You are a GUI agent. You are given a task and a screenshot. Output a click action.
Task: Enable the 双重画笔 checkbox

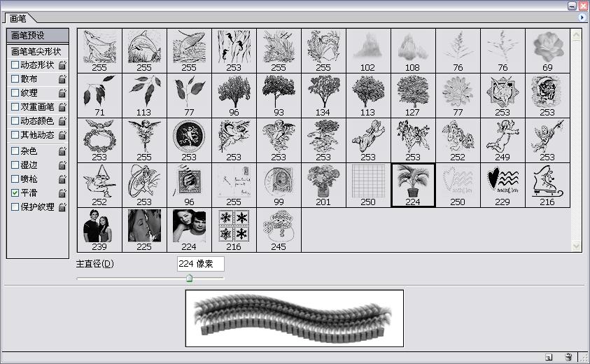click(x=15, y=106)
